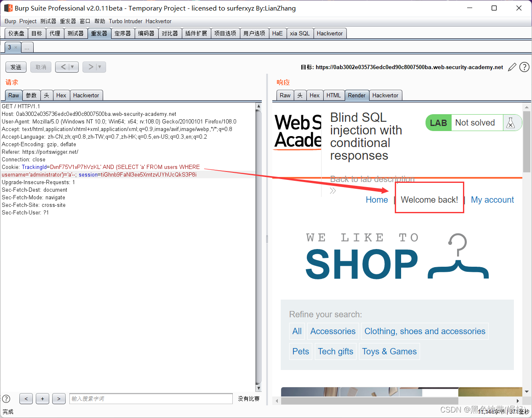Switch to the 仪表盘 tab
This screenshot has height=418, width=532.
coord(16,33)
